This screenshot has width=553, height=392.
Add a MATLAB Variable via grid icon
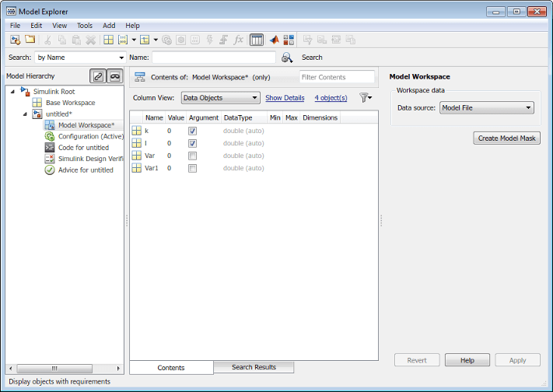tap(109, 40)
